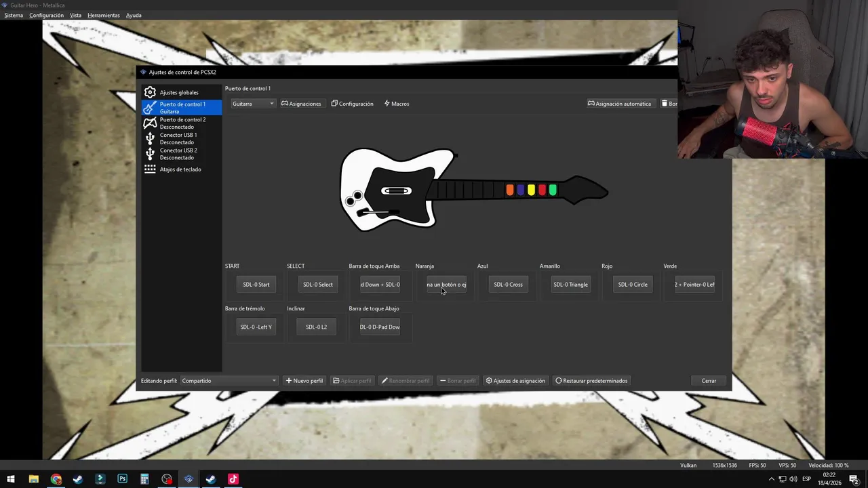Open the Editando perfil Compartido dropdown
The image size is (868, 488).
[229, 381]
